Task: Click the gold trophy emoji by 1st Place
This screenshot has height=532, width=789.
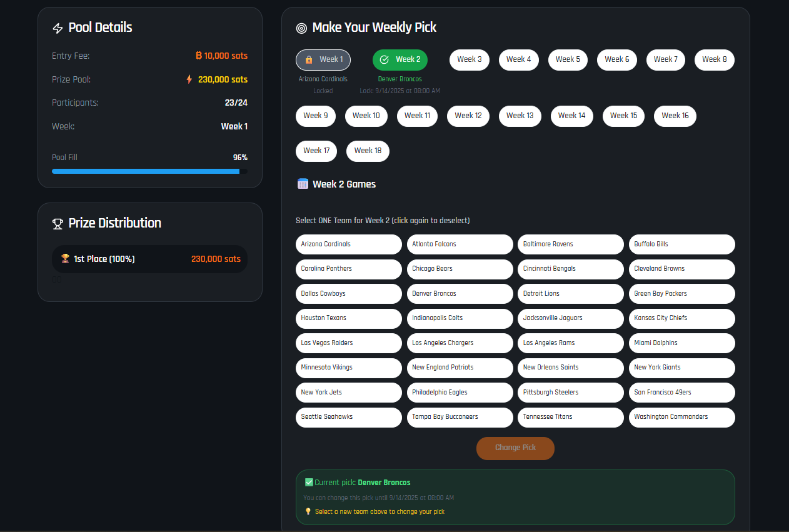Action: point(65,258)
